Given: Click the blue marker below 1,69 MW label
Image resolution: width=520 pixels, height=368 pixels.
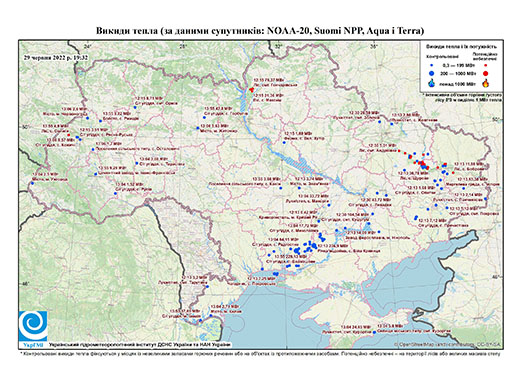Looking at the screenshot, I should [284, 142].
